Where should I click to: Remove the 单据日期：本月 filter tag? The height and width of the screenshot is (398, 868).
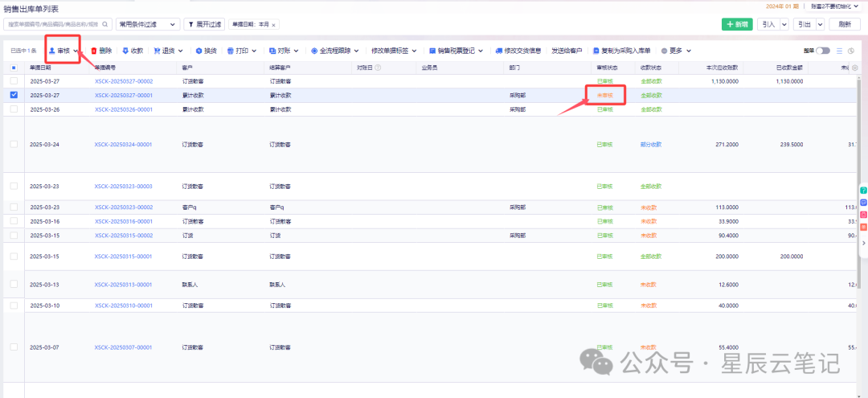273,25
